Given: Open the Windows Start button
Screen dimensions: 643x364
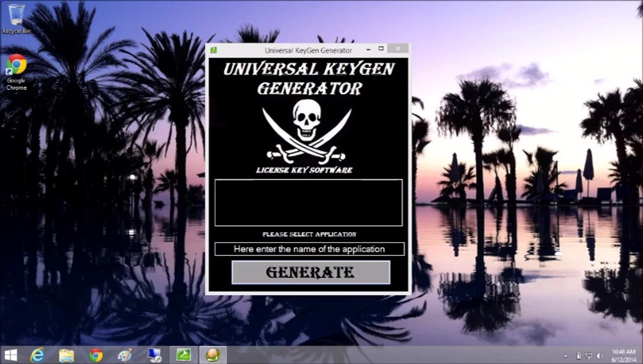Looking at the screenshot, I should click(11, 355).
